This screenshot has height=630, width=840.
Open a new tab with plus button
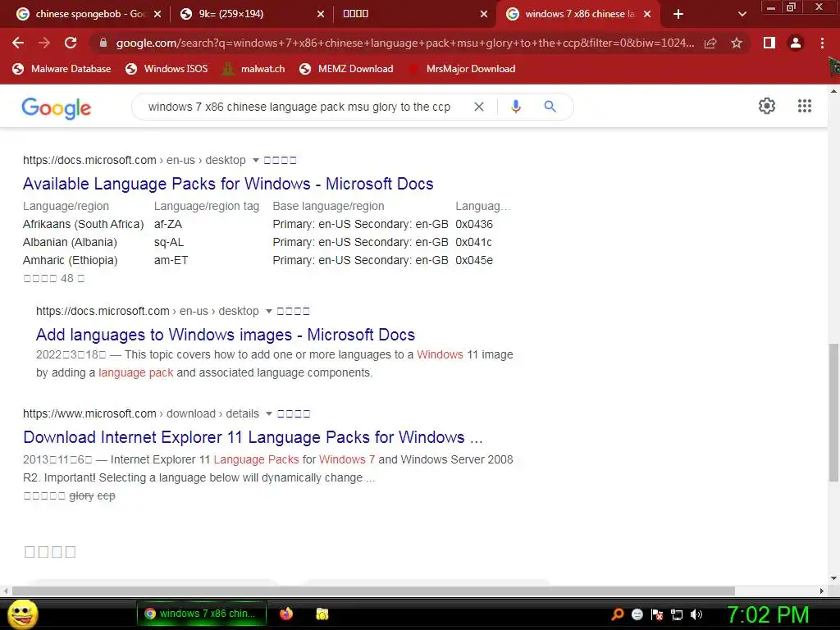(x=678, y=14)
